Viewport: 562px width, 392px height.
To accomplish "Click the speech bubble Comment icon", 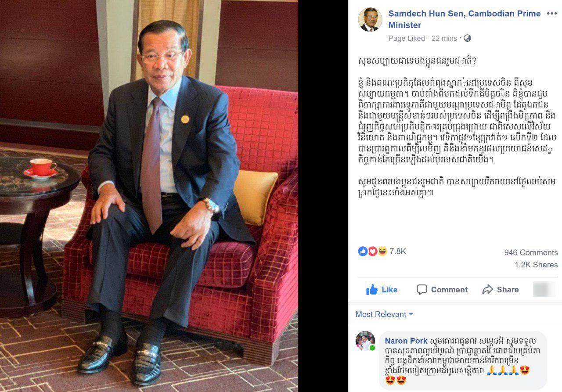I will 422,290.
